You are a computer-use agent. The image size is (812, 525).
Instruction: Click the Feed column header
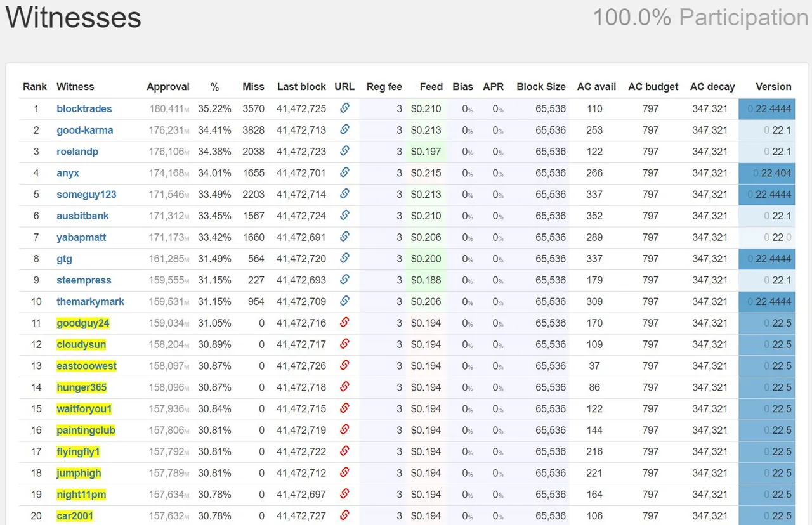[x=431, y=87]
